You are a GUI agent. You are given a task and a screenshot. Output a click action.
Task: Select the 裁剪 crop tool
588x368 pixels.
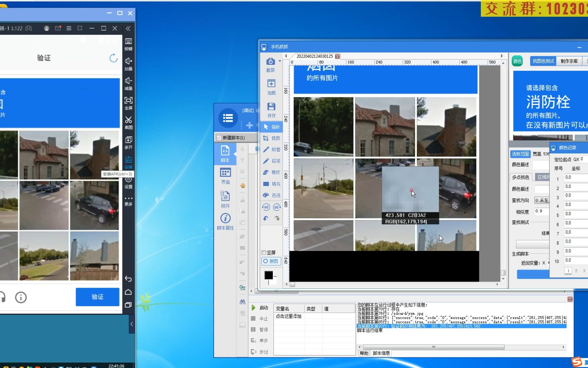pos(271,138)
